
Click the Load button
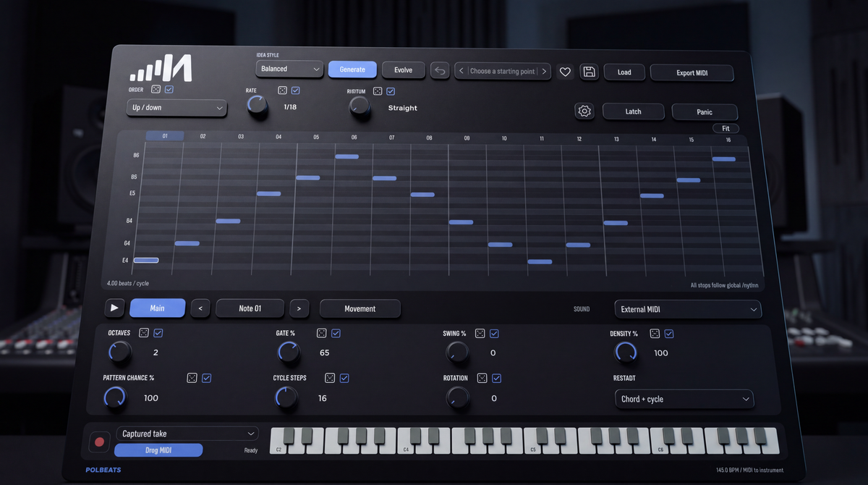pos(624,72)
